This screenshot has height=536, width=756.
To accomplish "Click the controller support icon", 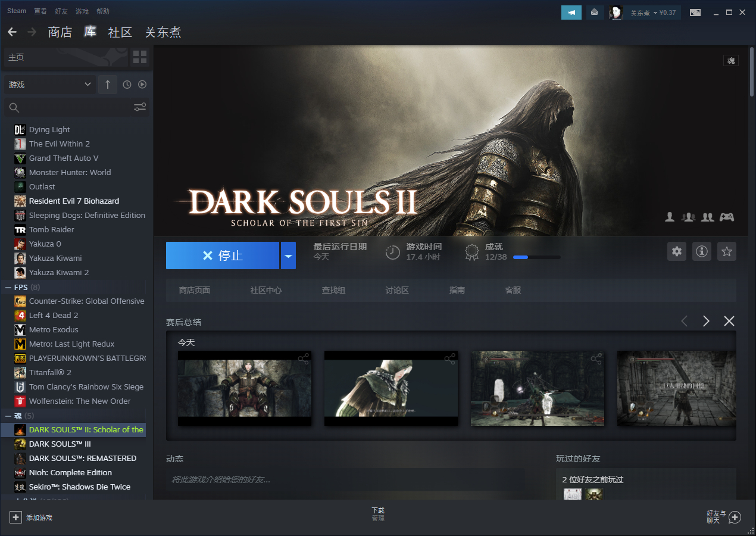I will click(x=727, y=217).
